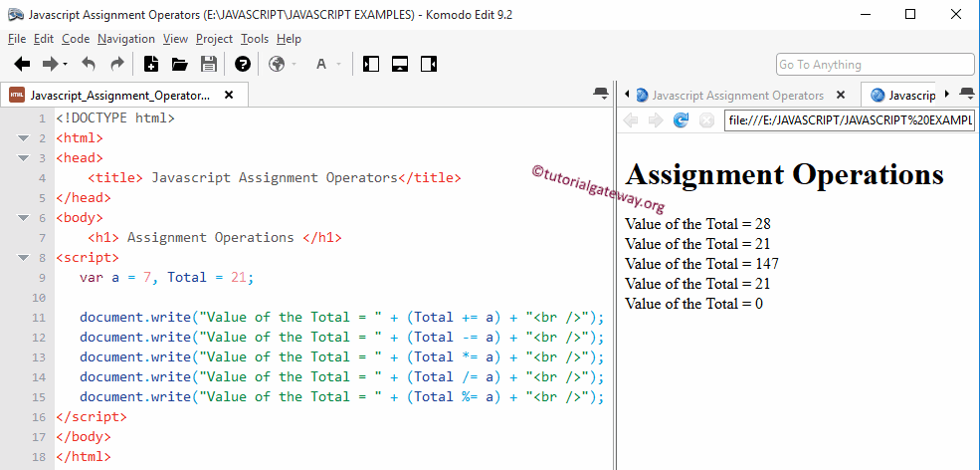Open the Edit menu
Viewport: 980px width, 470px height.
point(44,39)
